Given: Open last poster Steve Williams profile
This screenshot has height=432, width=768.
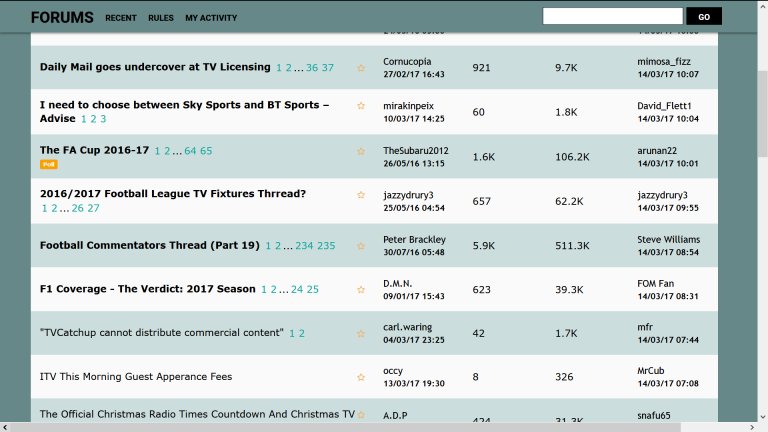Looking at the screenshot, I should coord(669,240).
